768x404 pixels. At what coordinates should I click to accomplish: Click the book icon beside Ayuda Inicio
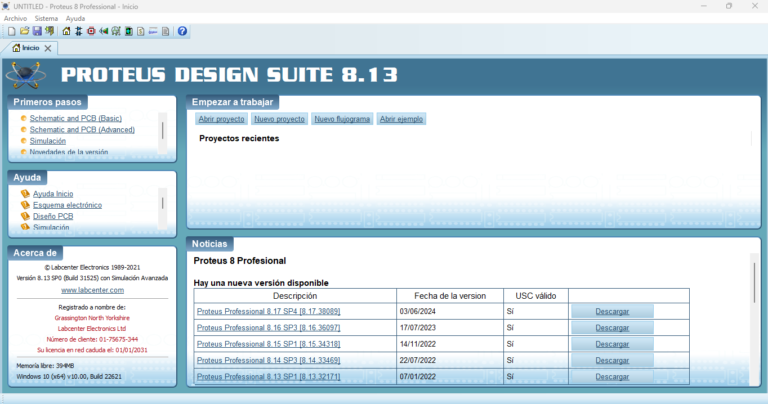click(x=25, y=193)
